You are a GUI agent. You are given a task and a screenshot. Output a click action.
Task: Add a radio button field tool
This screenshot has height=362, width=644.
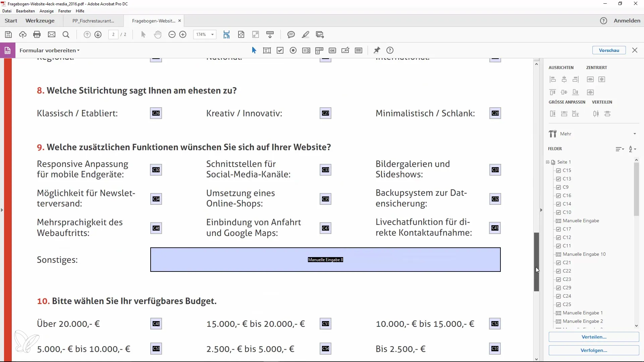(x=293, y=50)
